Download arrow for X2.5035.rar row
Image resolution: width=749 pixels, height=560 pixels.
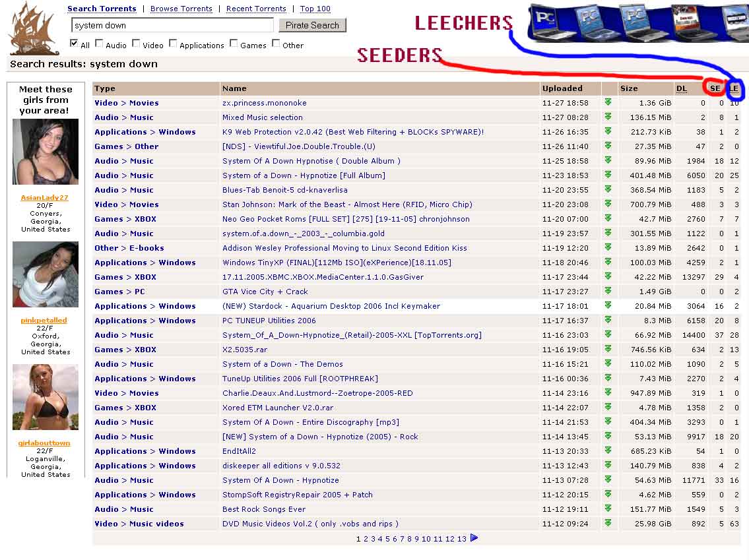[x=608, y=348]
